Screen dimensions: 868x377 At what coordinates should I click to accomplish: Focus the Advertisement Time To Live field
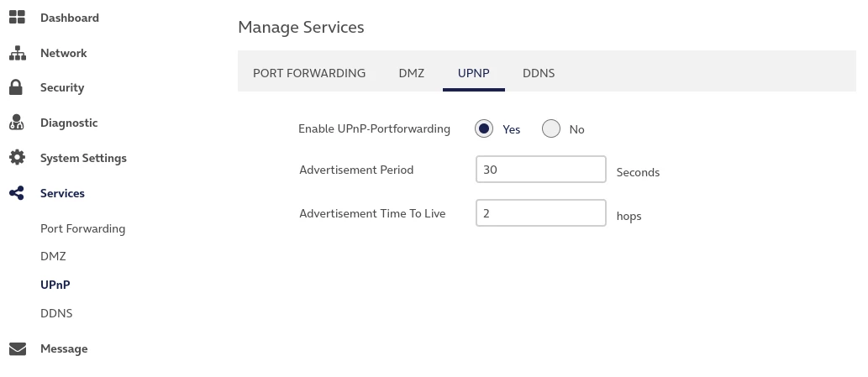540,213
